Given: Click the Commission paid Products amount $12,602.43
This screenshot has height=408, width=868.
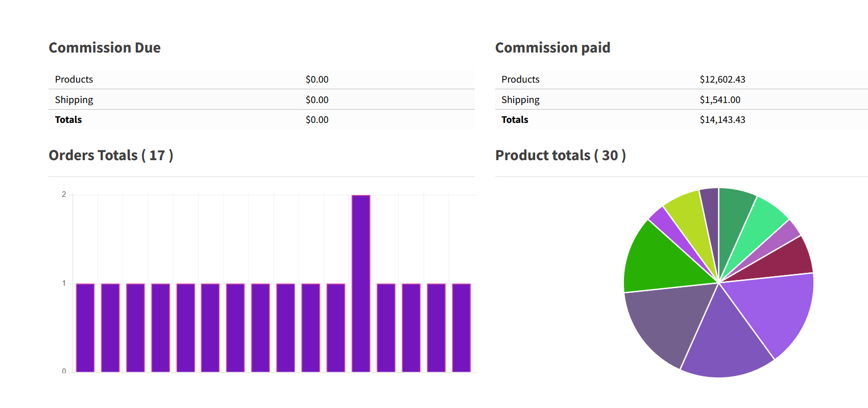Looking at the screenshot, I should [722, 80].
